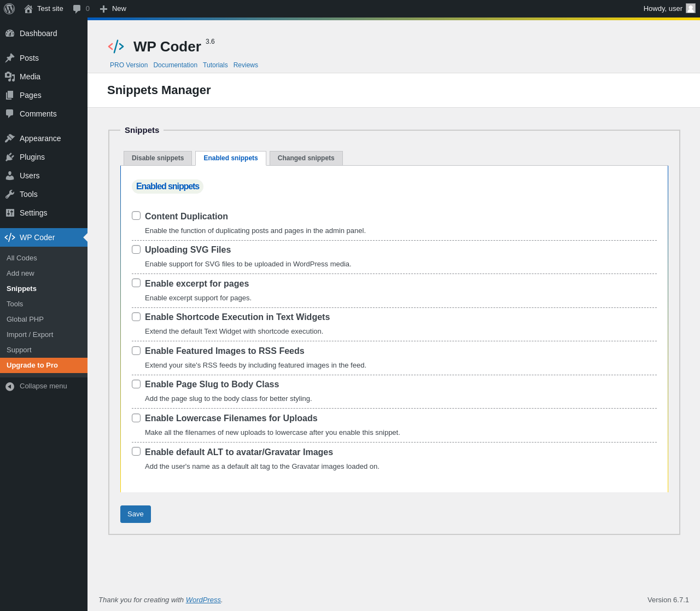Click Howdy, user account menu

pyautogui.click(x=669, y=9)
